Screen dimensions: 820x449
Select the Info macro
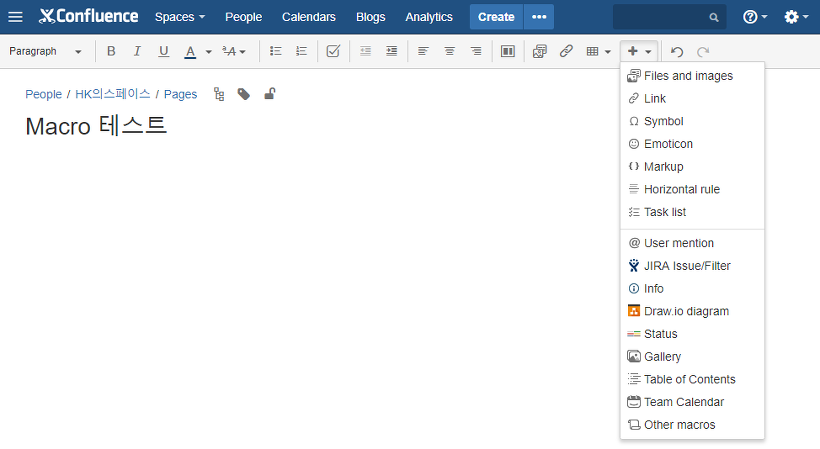[692, 289]
